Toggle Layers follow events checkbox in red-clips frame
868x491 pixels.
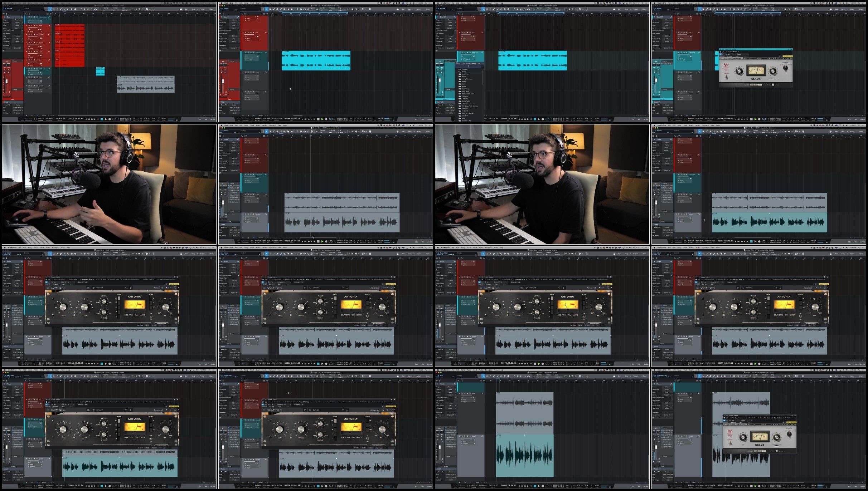pos(22,31)
